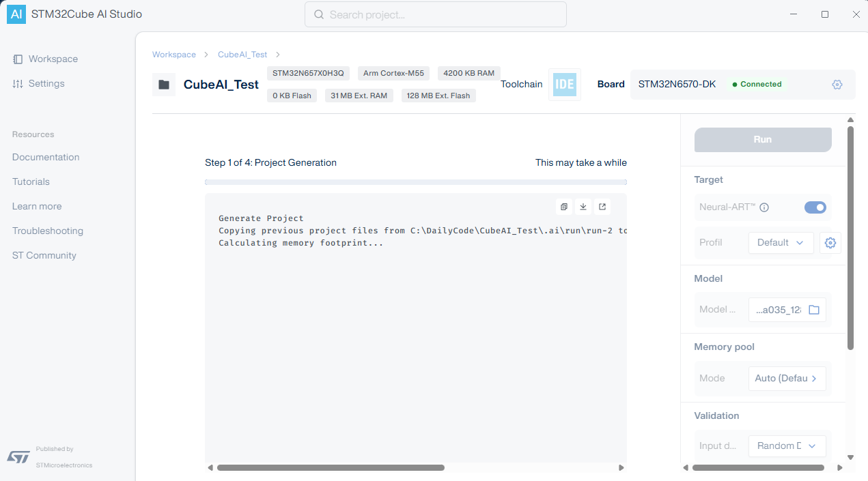Image resolution: width=868 pixels, height=481 pixels.
Task: Copy log output with copy icon
Action: click(564, 207)
